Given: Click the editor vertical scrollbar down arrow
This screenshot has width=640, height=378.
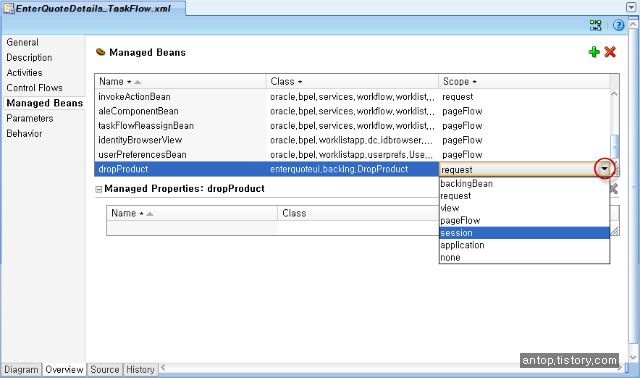Looking at the screenshot, I should pyautogui.click(x=633, y=358).
